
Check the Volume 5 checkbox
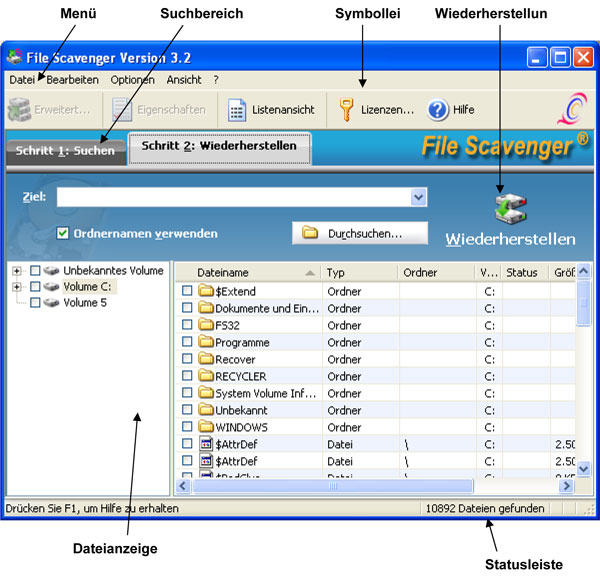(x=35, y=303)
